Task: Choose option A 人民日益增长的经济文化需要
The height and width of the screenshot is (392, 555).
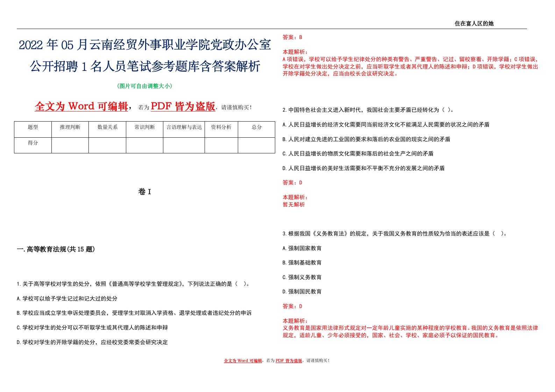Action: [x=386, y=125]
